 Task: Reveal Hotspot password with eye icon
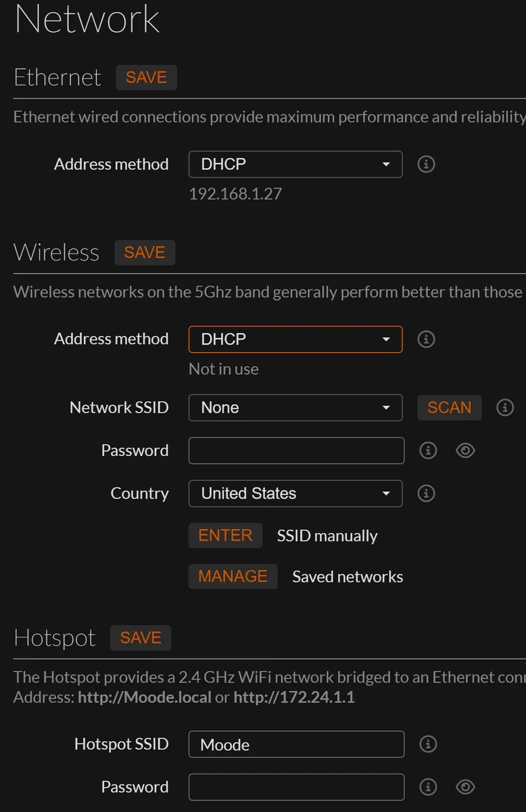tap(465, 786)
